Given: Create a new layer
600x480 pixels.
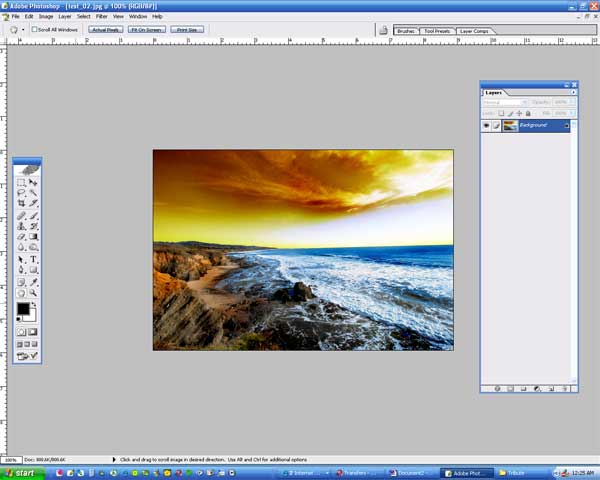Looking at the screenshot, I should pyautogui.click(x=551, y=389).
